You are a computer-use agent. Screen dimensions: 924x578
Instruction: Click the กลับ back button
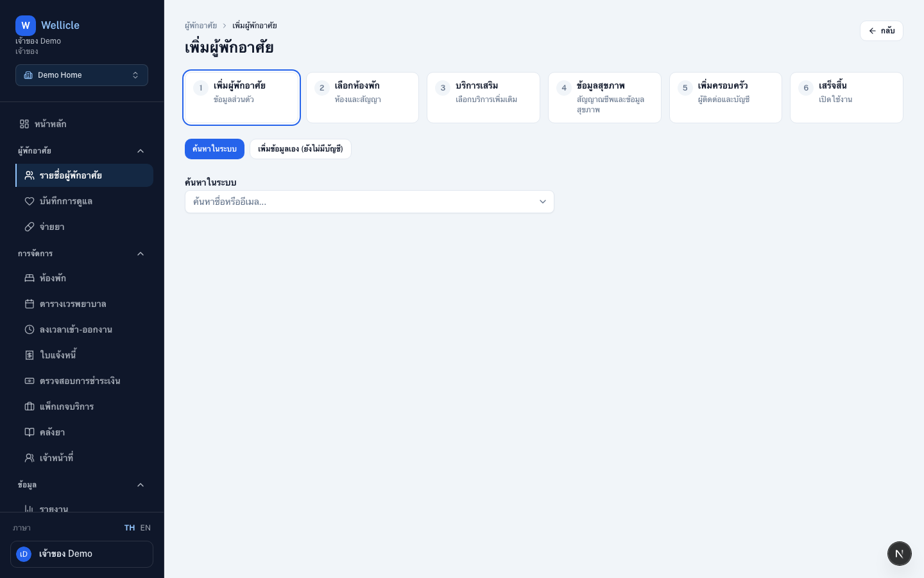coord(882,31)
